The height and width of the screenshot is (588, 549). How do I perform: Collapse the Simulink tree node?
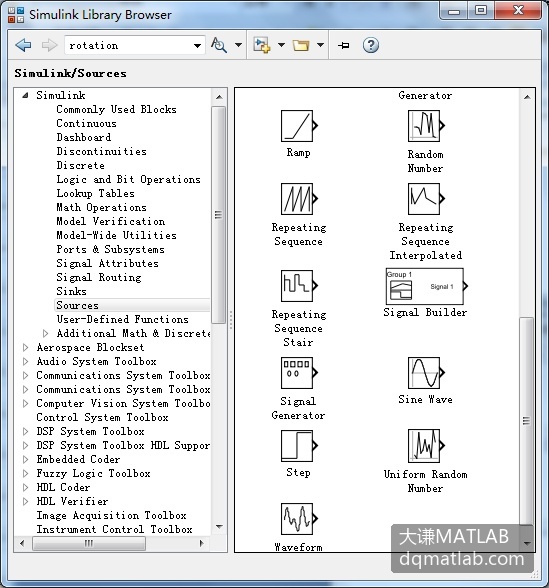click(x=25, y=95)
